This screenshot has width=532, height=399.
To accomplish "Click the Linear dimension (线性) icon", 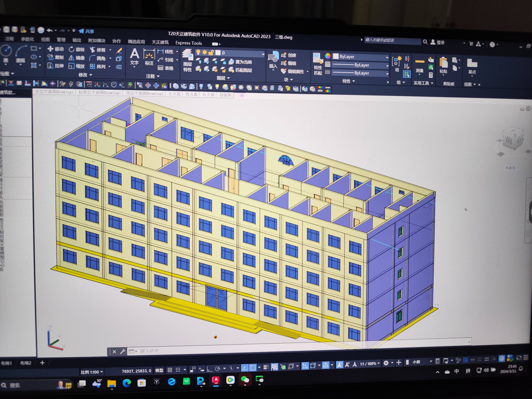I will [160, 52].
